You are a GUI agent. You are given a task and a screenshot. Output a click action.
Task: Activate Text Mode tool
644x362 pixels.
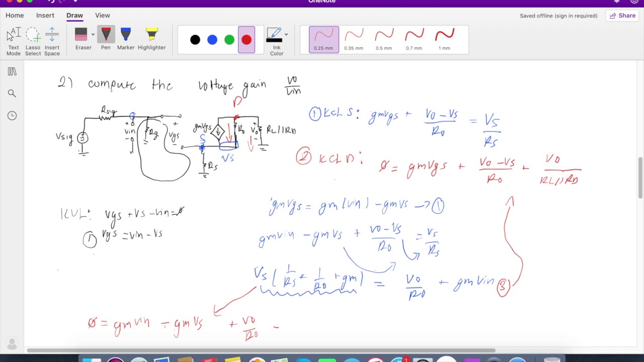pyautogui.click(x=14, y=41)
